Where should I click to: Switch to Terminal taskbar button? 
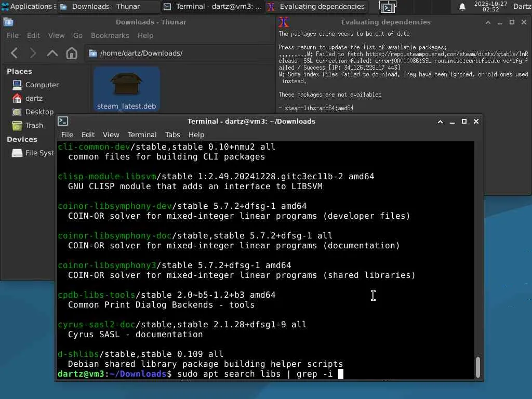212,6
